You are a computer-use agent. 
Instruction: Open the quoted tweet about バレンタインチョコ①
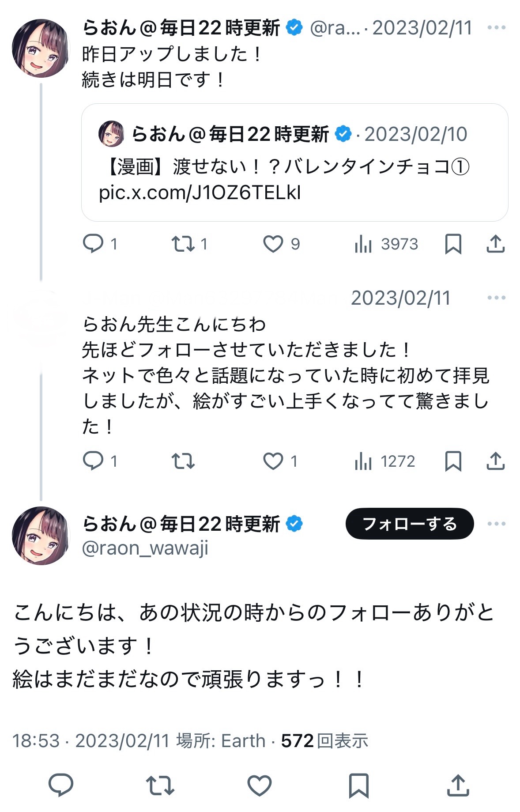(x=294, y=166)
